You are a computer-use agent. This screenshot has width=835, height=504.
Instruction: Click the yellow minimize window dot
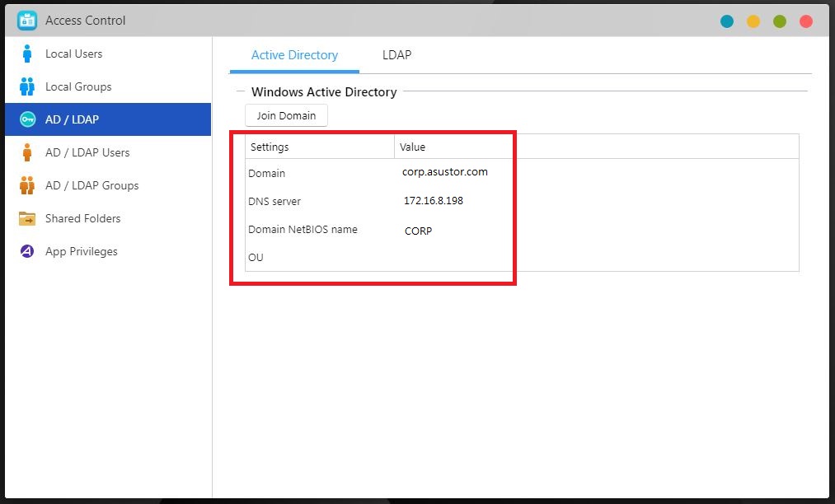pos(753,21)
